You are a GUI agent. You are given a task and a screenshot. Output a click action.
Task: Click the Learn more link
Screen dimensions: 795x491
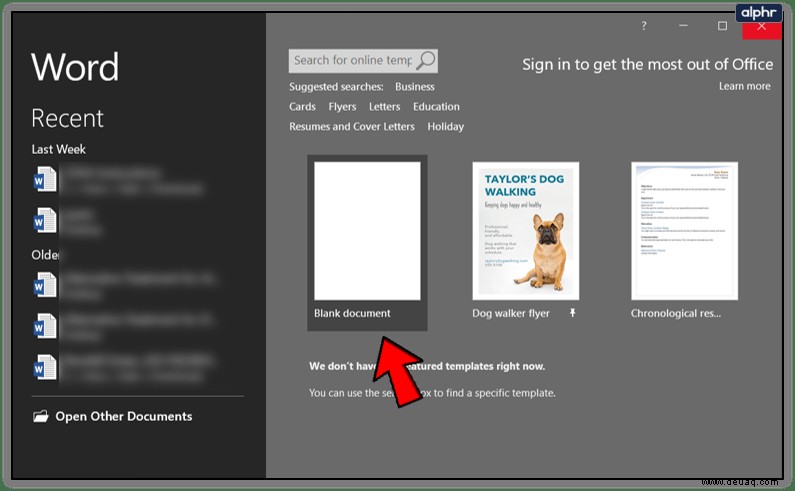[x=744, y=86]
